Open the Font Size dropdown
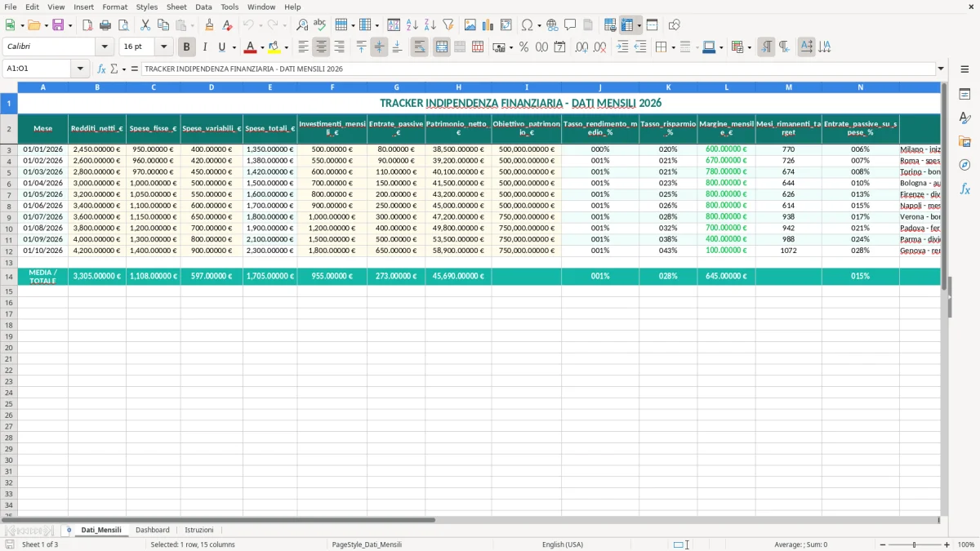This screenshot has height=551, width=980. 164,47
